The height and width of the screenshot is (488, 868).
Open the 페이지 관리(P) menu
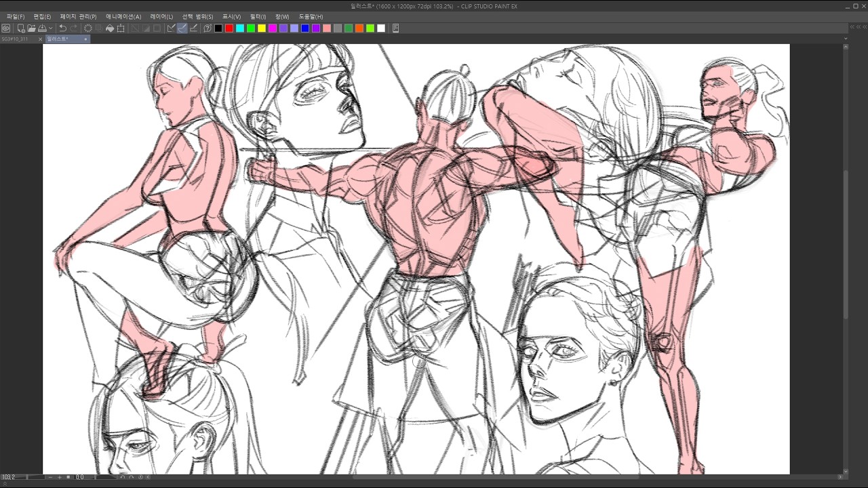78,16
